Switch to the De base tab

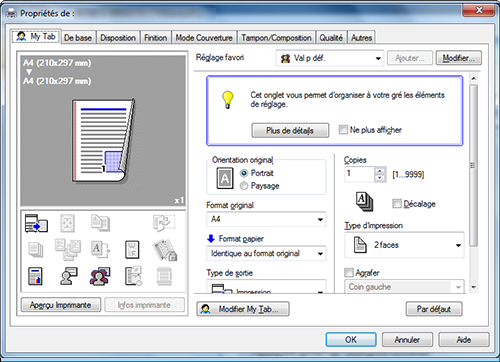point(78,38)
